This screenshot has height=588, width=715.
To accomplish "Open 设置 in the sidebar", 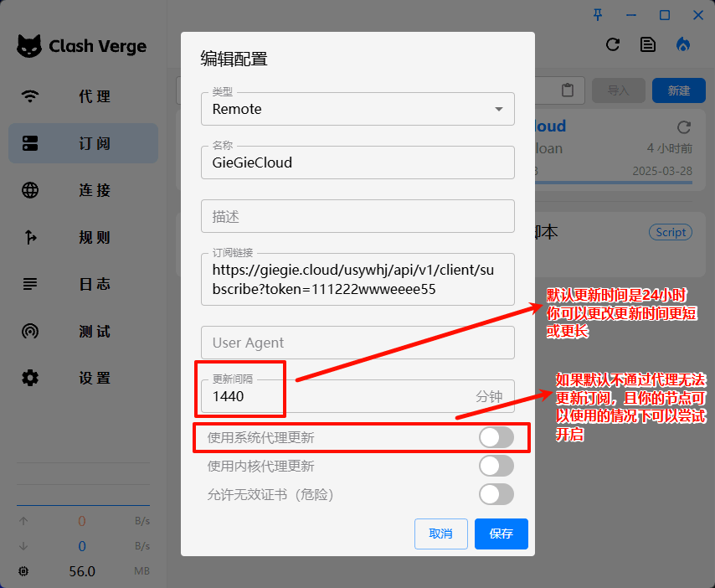I will tap(83, 378).
